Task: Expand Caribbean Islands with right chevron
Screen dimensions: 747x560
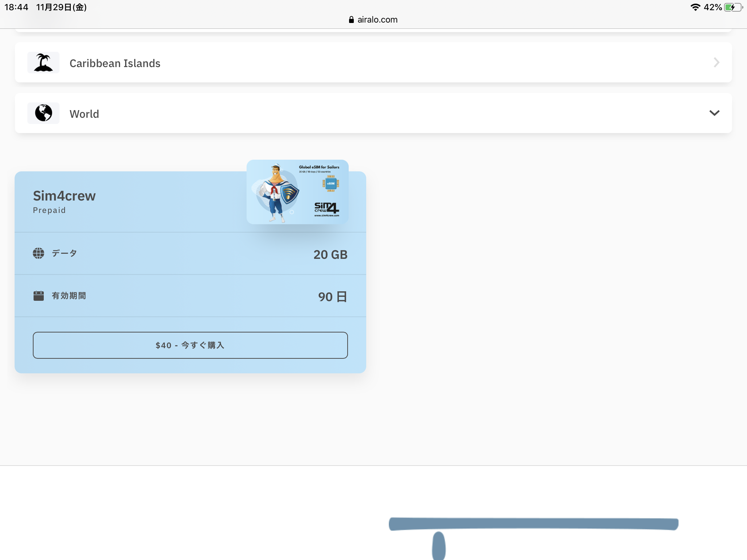Action: point(716,62)
